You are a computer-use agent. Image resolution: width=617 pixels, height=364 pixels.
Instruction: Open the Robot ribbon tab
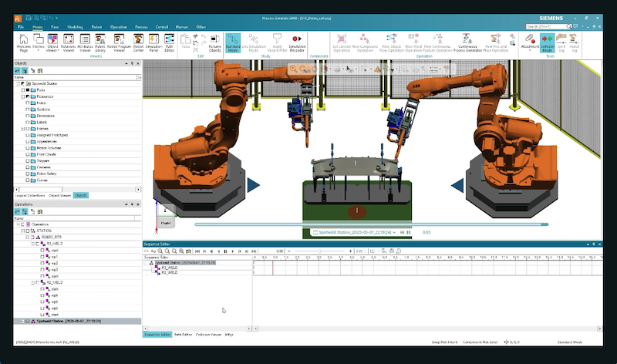pyautogui.click(x=96, y=26)
